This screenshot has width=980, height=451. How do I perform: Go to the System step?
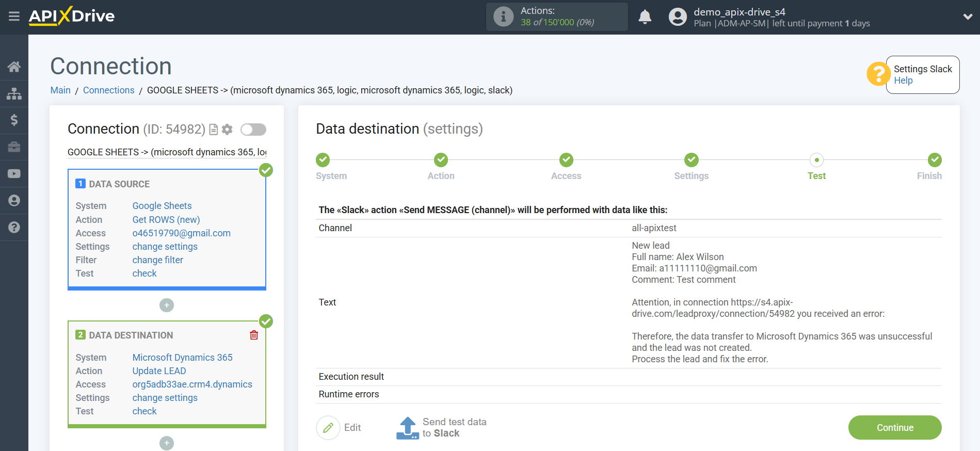tap(323, 160)
